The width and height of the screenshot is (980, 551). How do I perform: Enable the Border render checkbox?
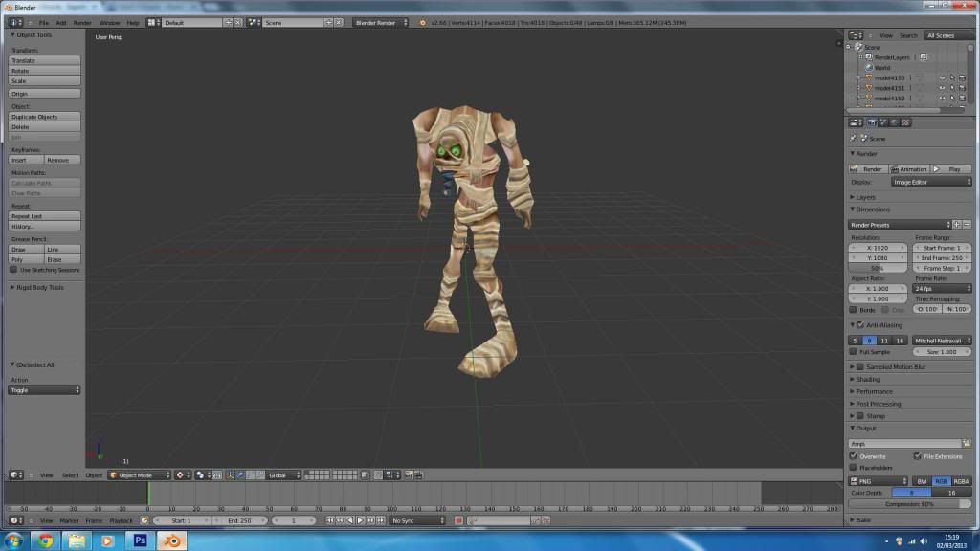coord(853,310)
